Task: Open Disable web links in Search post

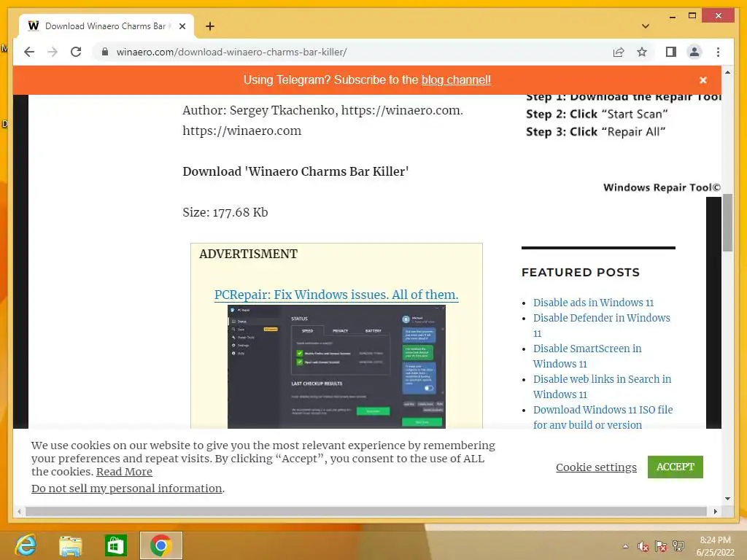Action: pos(602,386)
